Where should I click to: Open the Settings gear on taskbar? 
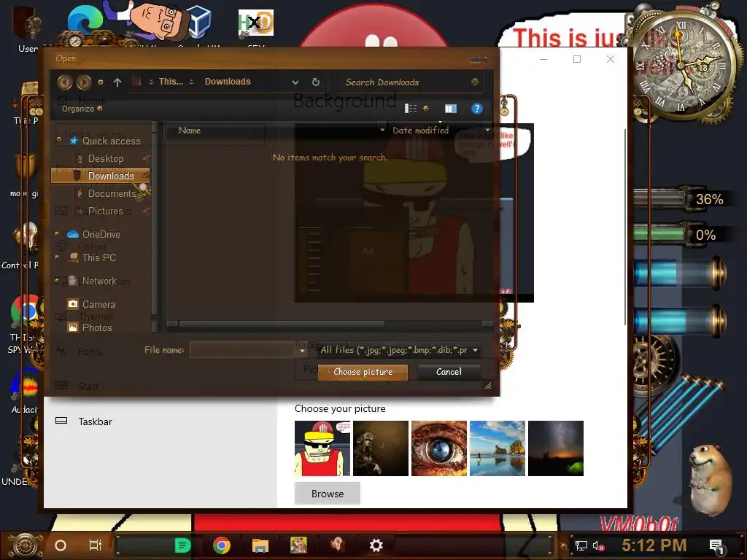coord(376,545)
